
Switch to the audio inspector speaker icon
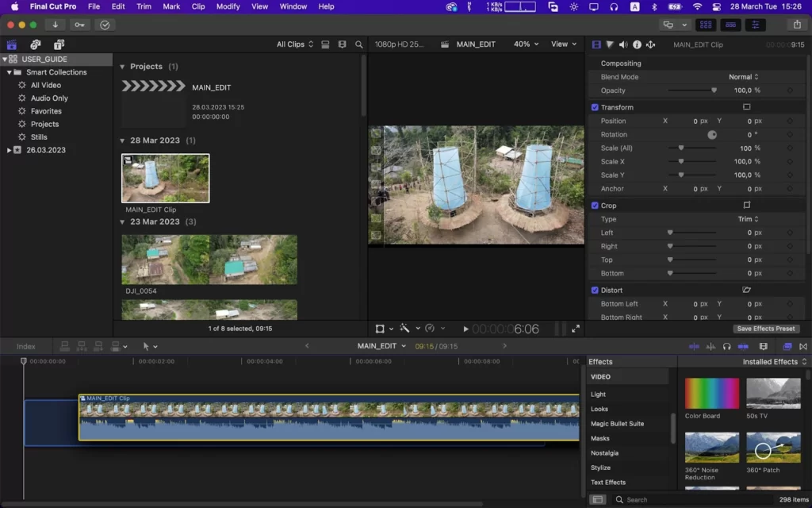coord(623,44)
